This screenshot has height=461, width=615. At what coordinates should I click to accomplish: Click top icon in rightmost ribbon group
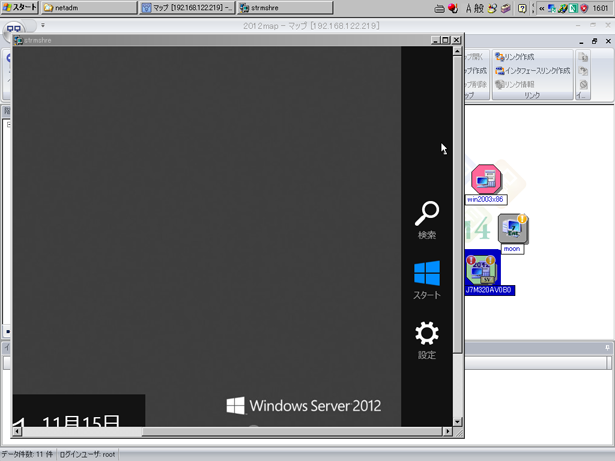(x=584, y=57)
